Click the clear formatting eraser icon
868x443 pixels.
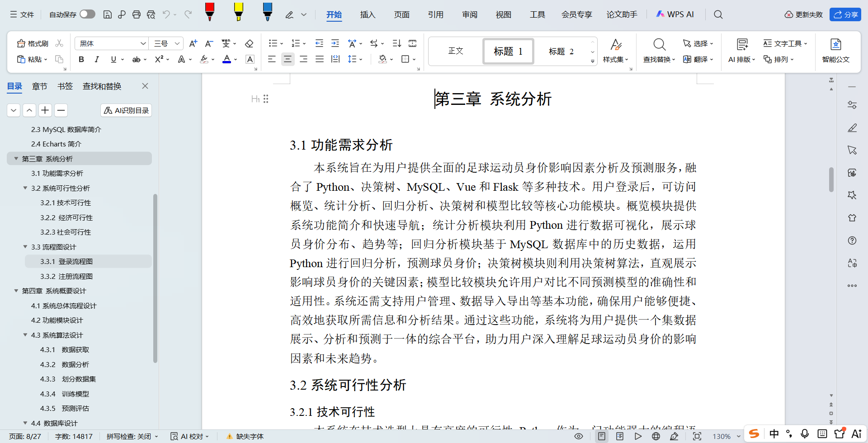coord(249,43)
